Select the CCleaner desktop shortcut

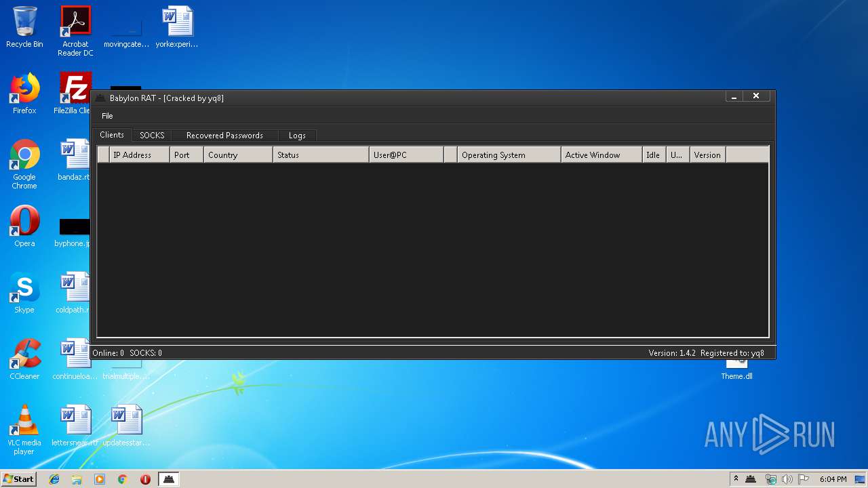[24, 359]
